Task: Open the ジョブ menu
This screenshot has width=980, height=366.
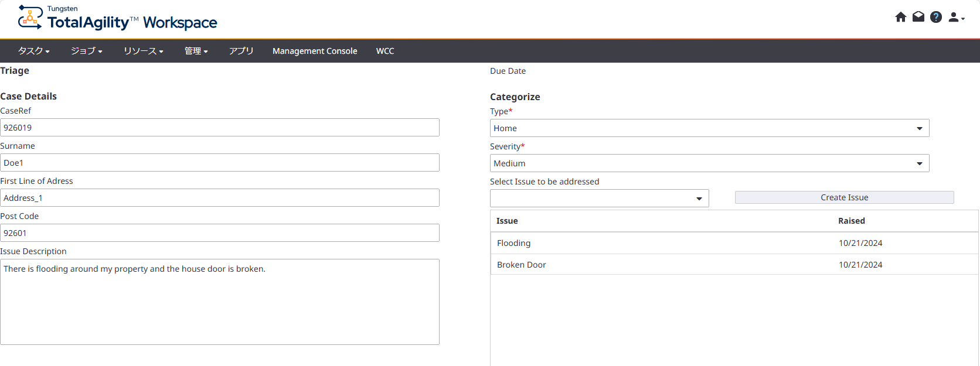Action: pos(86,51)
